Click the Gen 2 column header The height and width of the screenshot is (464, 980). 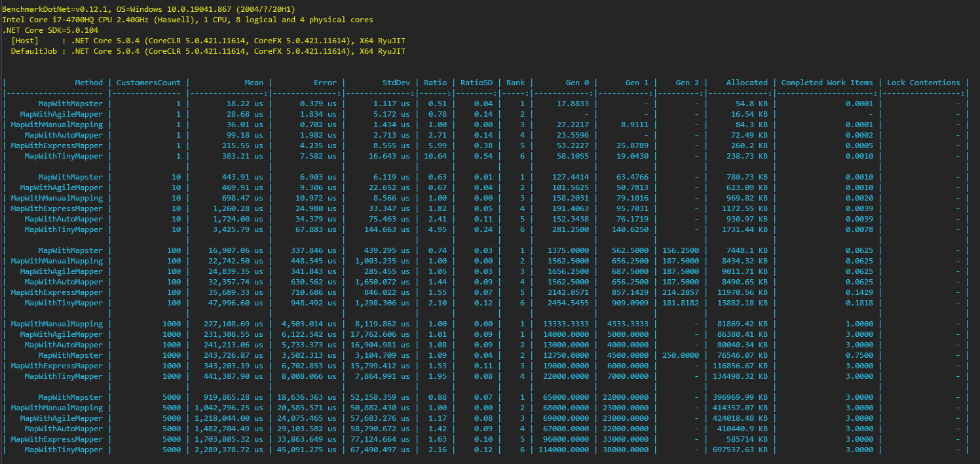(687, 83)
